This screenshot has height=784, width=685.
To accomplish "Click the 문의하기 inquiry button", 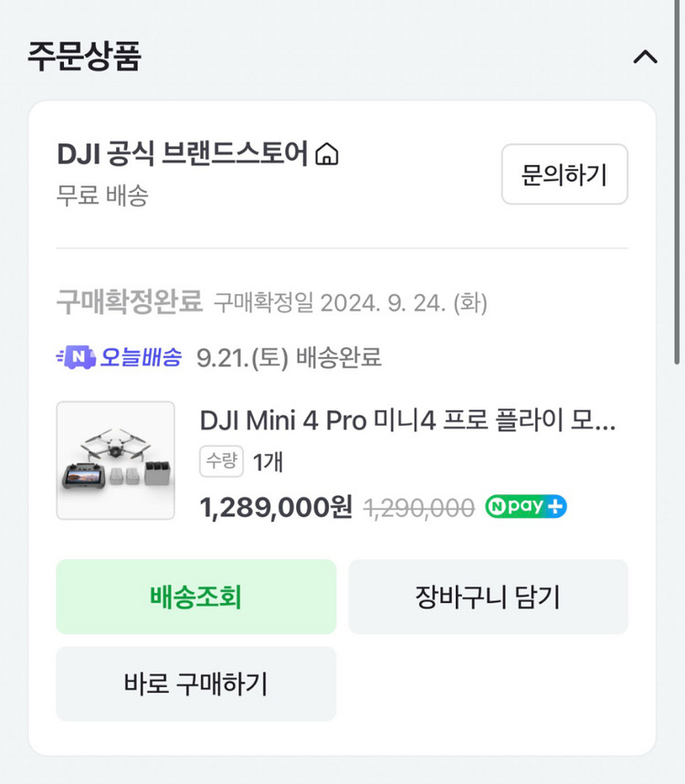I will [x=564, y=174].
